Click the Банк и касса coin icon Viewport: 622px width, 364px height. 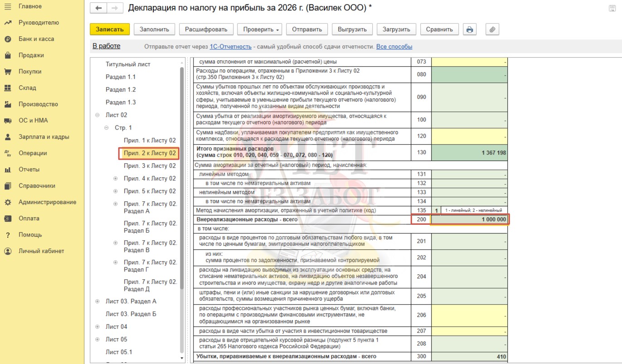pos(7,39)
